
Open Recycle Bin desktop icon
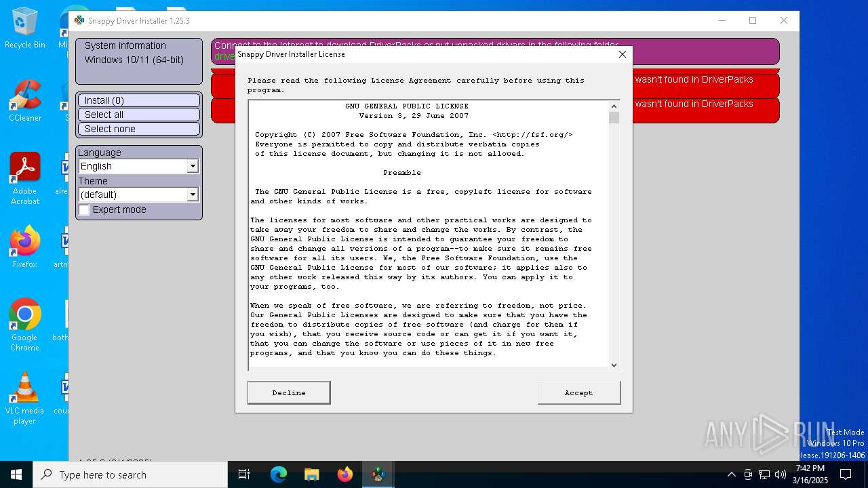pyautogui.click(x=25, y=27)
